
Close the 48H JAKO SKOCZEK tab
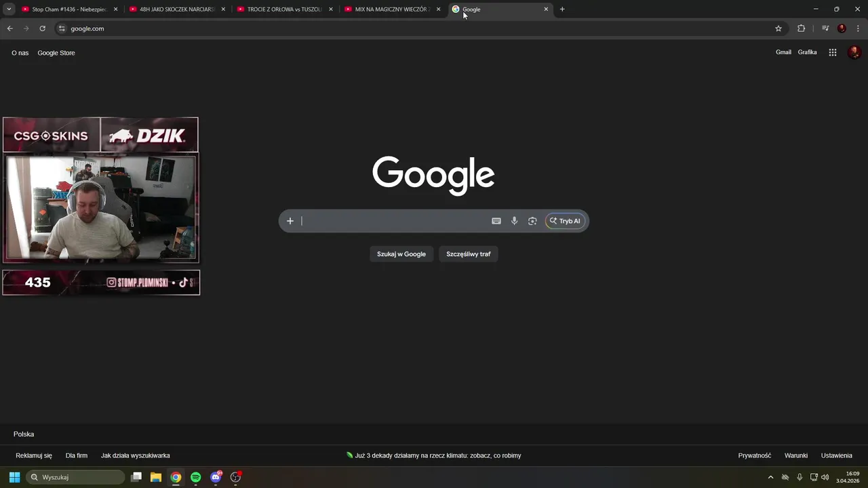pyautogui.click(x=223, y=9)
